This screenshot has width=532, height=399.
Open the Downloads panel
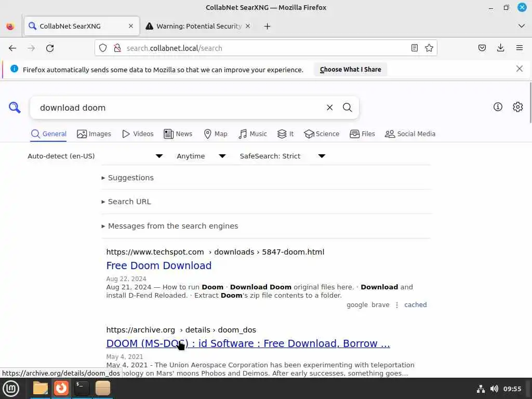coord(500,48)
